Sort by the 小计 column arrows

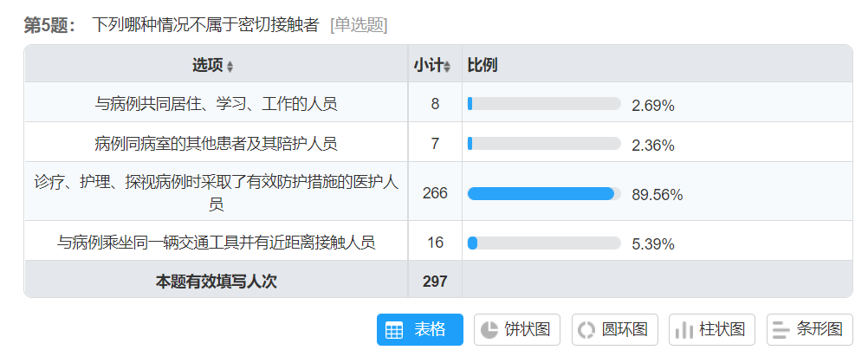(x=447, y=67)
